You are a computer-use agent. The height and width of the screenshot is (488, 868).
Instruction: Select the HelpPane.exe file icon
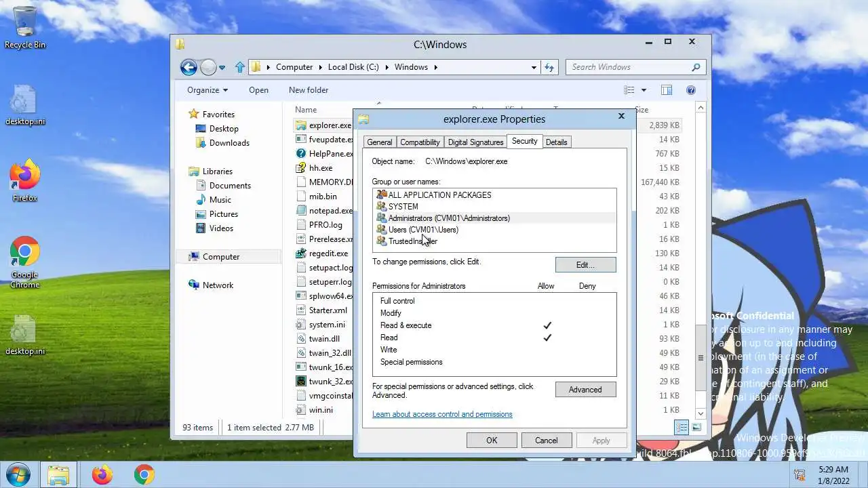[x=301, y=154]
